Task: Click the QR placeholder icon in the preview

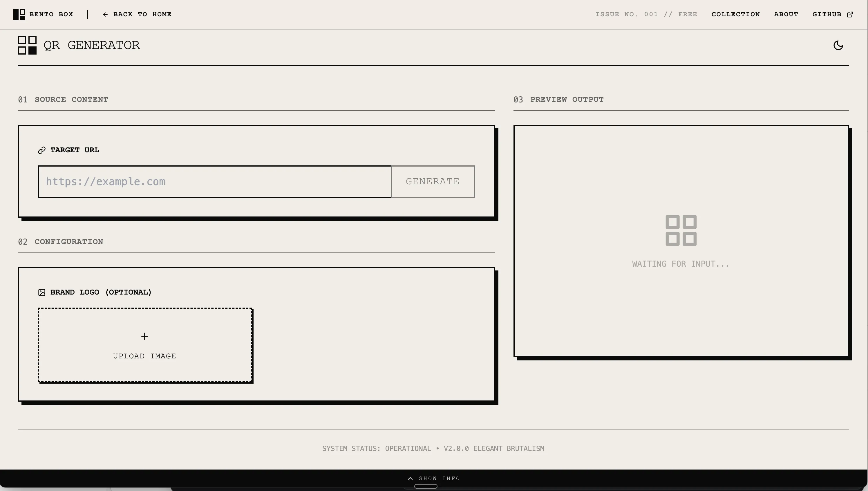Action: [681, 230]
